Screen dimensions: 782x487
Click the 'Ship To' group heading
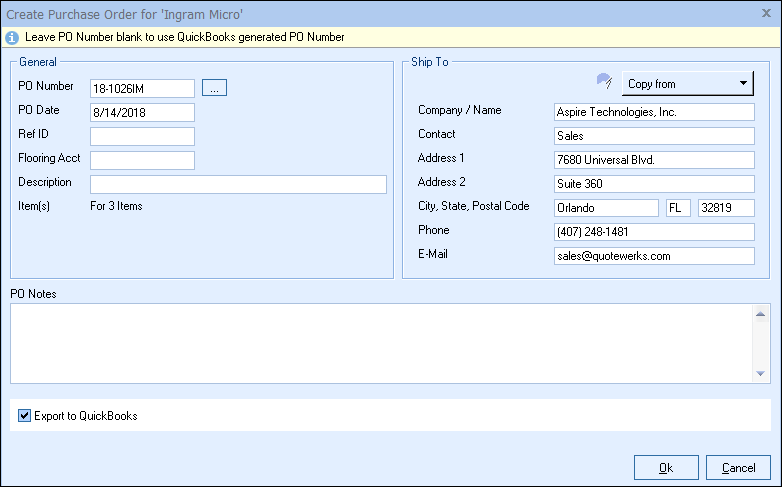[x=430, y=62]
